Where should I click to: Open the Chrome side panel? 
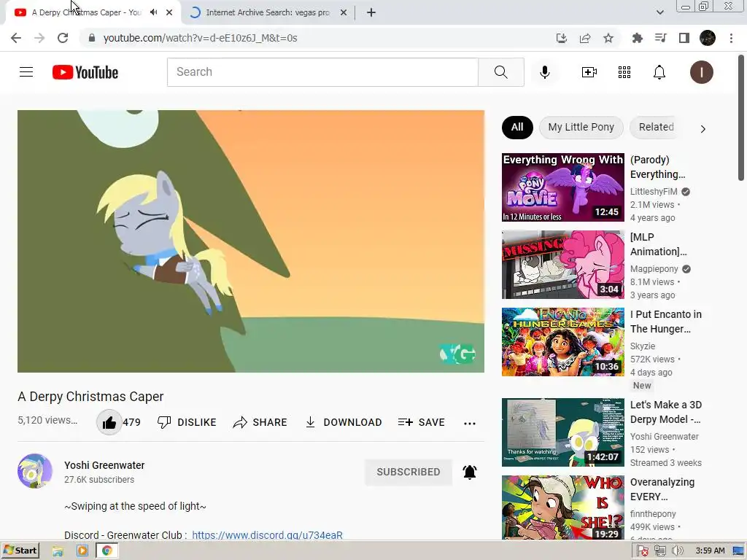[684, 38]
